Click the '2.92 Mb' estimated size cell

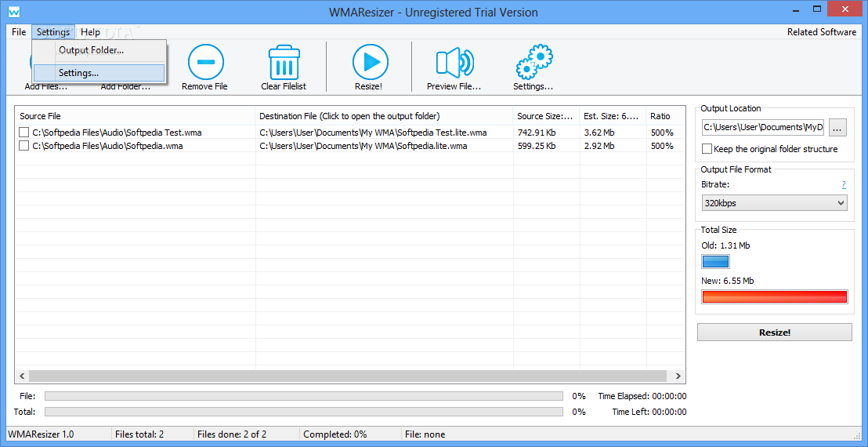pyautogui.click(x=599, y=146)
